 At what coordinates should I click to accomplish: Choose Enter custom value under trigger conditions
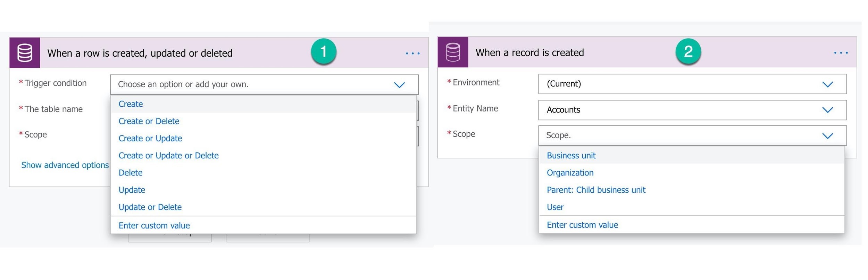(263, 225)
